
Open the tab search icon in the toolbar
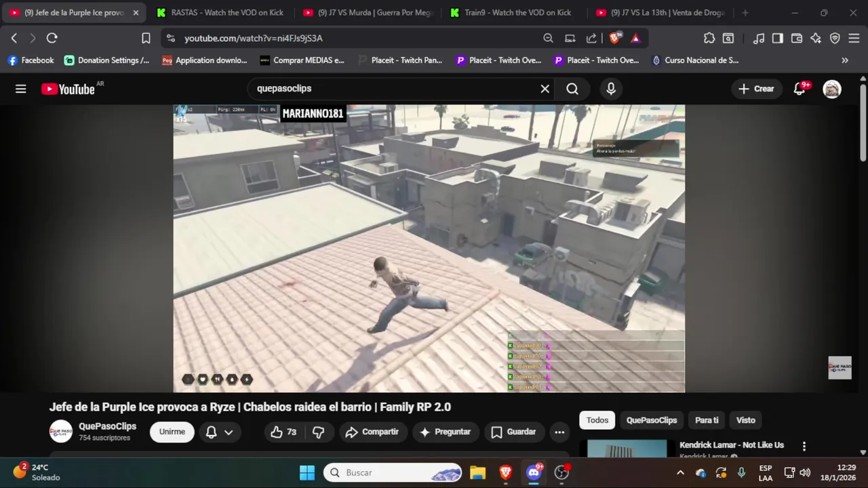[x=728, y=39]
